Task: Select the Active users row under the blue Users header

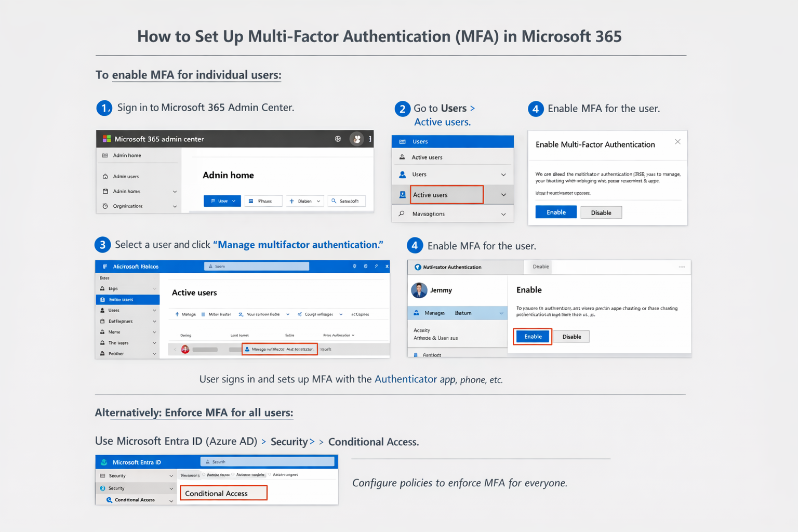Action: click(453, 157)
